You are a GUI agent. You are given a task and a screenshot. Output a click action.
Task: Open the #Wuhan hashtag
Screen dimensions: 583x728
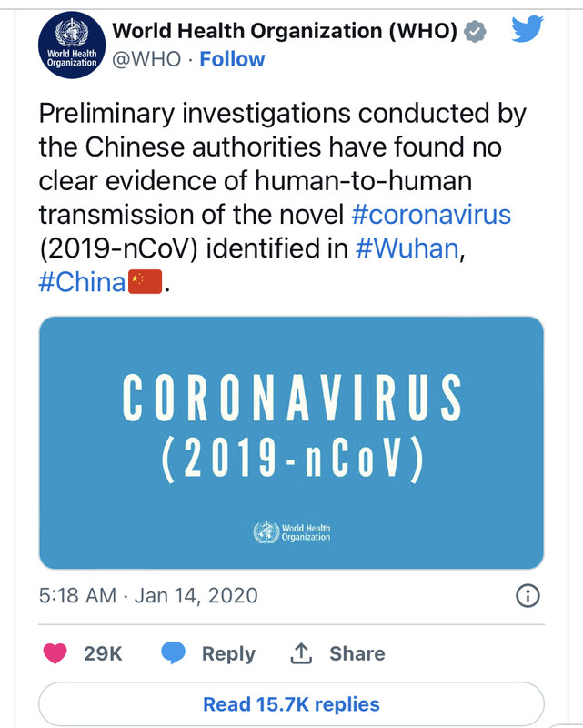click(x=407, y=248)
